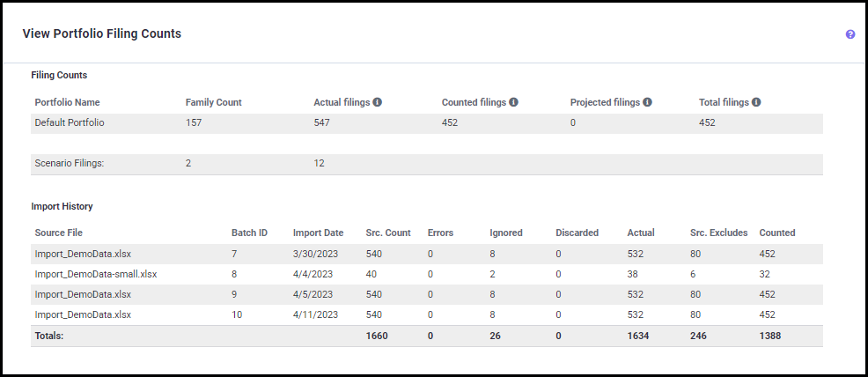Select the Default Portfolio row name
The image size is (868, 377).
pyautogui.click(x=70, y=122)
